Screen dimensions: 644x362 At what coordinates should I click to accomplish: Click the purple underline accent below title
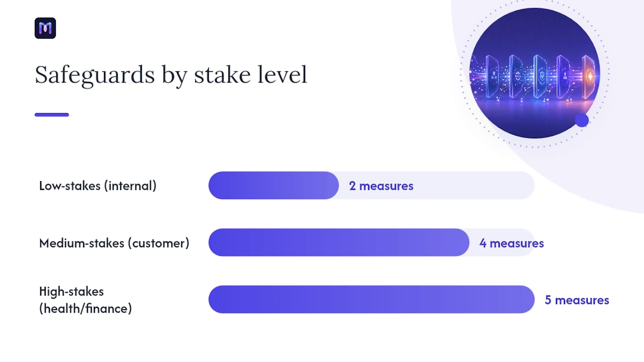coord(52,115)
